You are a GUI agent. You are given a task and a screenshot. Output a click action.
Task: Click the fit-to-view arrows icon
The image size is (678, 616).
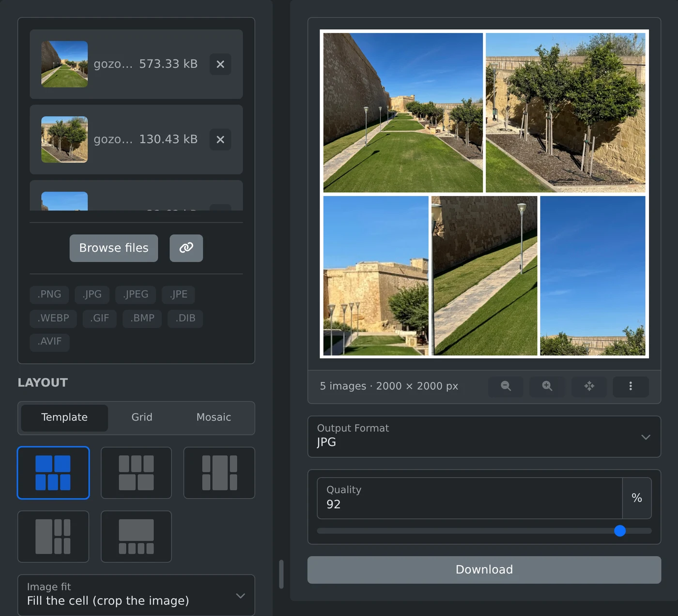click(x=589, y=386)
